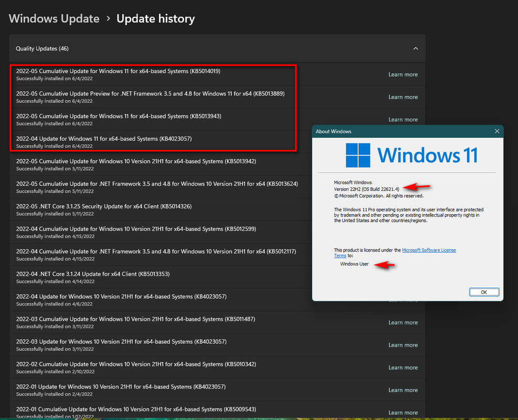Collapse the Quality Updates section chevron
The image size is (518, 420).
click(416, 49)
